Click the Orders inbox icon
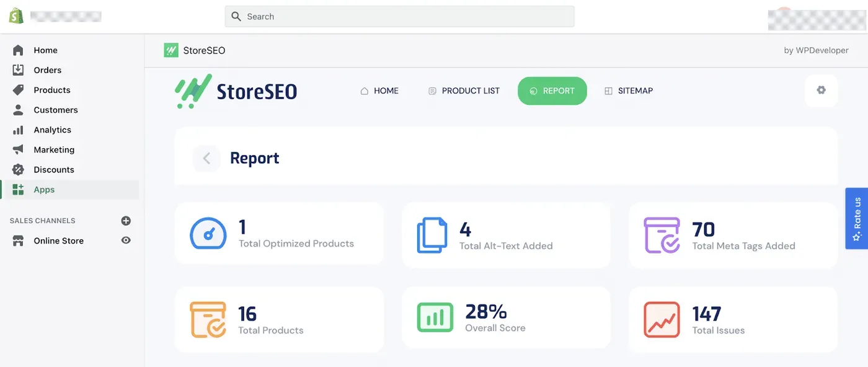Viewport: 868px width, 367px height. click(x=18, y=70)
